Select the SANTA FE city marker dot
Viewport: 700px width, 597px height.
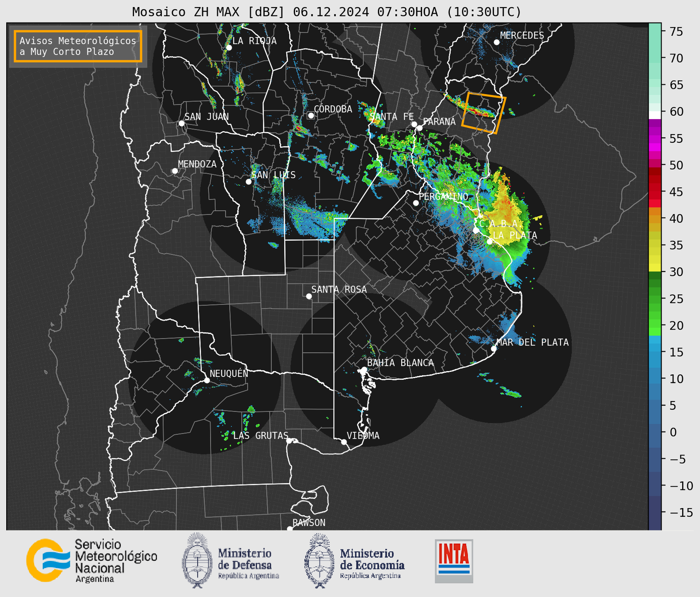[414, 124]
